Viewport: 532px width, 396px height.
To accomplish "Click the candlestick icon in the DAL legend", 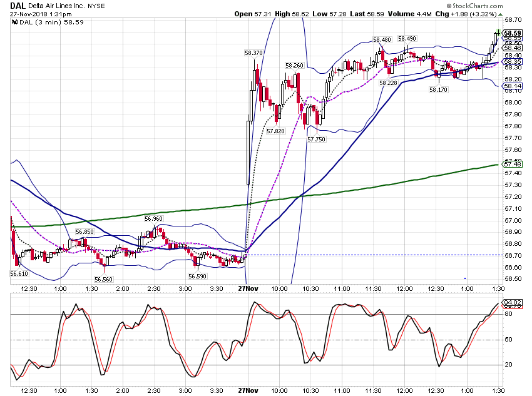I will pos(15,22).
